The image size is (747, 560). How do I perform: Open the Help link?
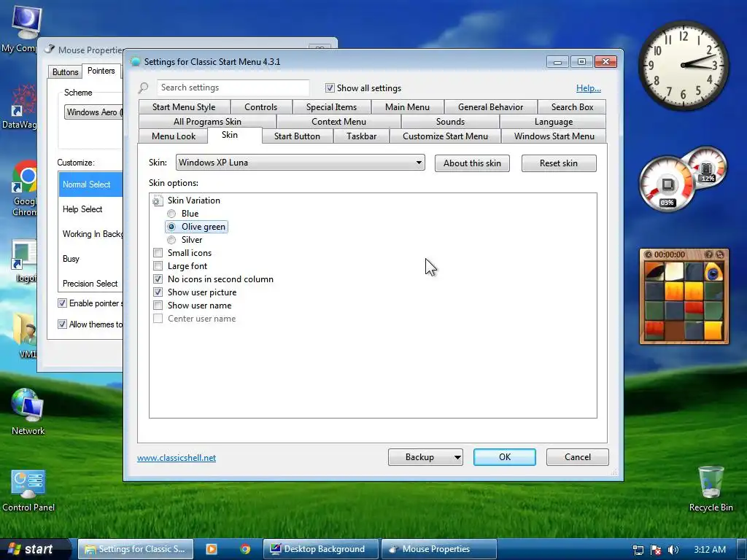(x=589, y=88)
